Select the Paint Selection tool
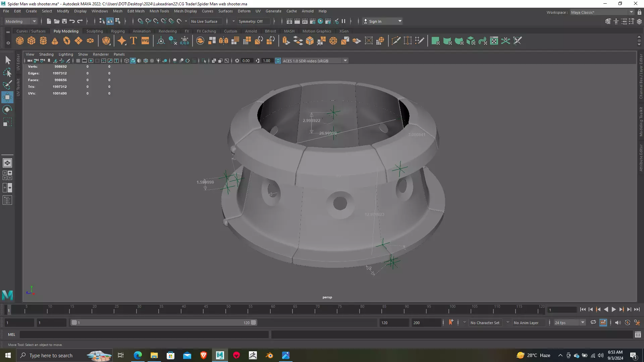The image size is (644, 362). pyautogui.click(x=7, y=84)
